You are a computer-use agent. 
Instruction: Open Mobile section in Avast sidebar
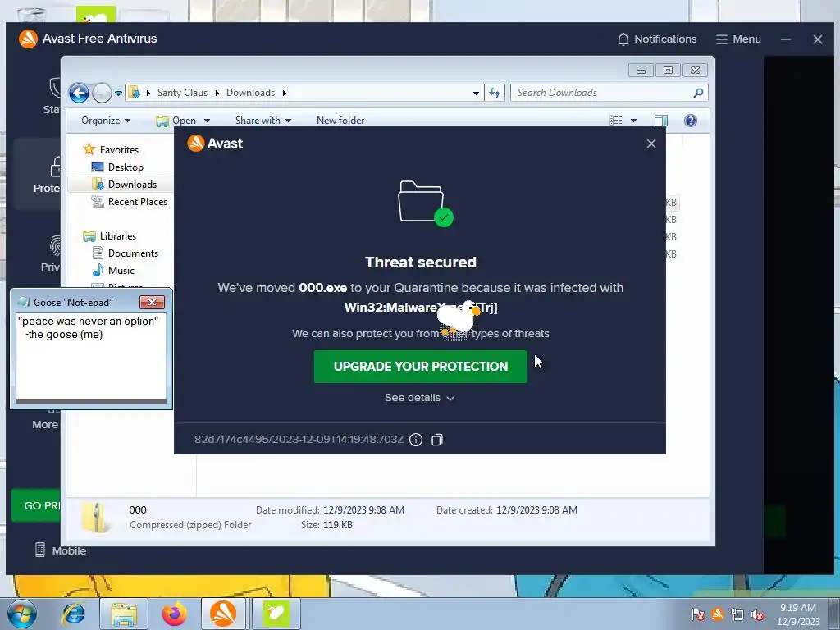(61, 550)
